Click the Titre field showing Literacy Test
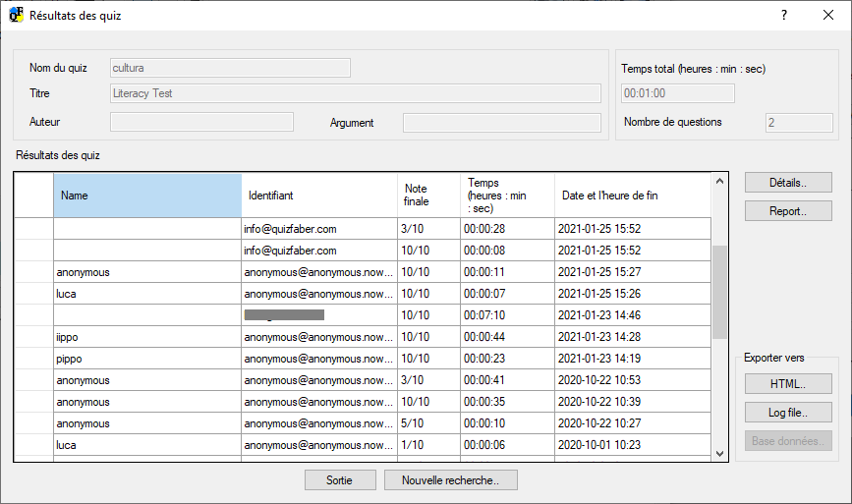 pyautogui.click(x=355, y=93)
